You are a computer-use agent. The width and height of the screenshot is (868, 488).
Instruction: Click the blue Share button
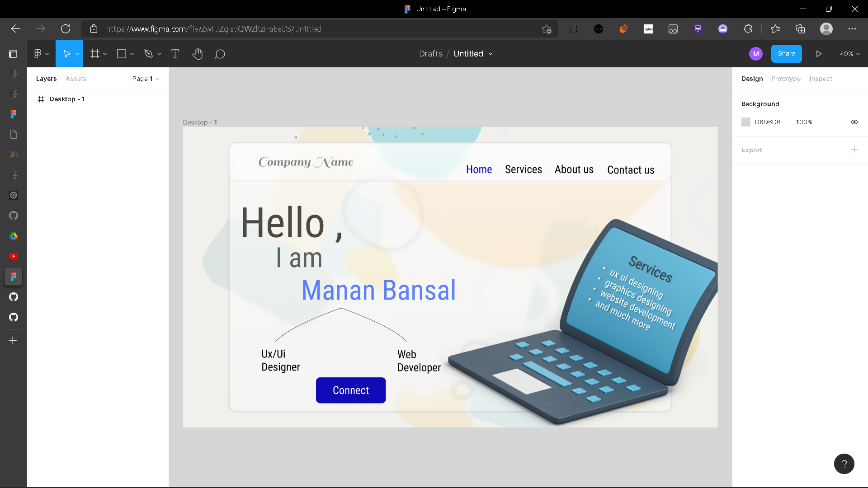point(786,54)
